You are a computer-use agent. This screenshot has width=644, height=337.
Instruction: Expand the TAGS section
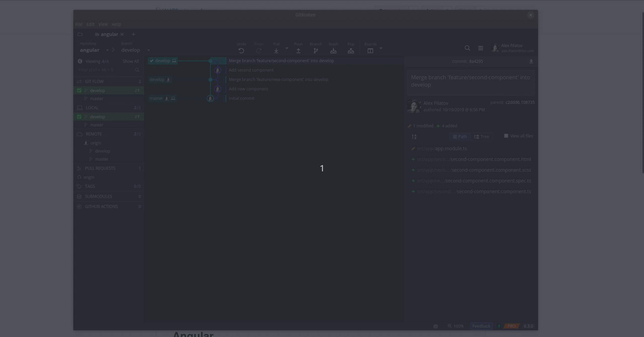109,186
